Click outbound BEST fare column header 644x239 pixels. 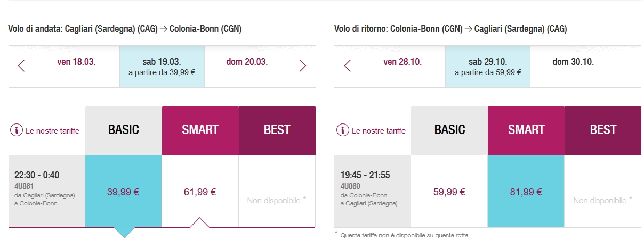(277, 130)
